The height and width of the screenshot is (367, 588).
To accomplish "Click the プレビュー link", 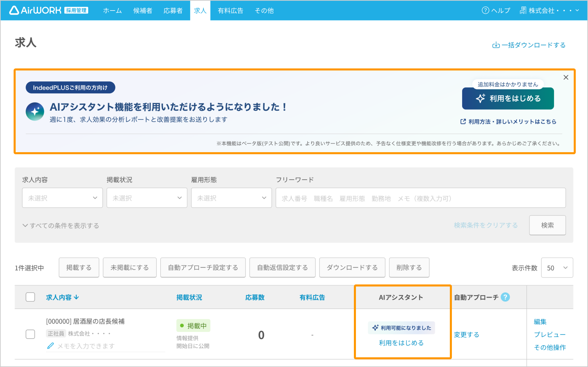I will tap(550, 334).
